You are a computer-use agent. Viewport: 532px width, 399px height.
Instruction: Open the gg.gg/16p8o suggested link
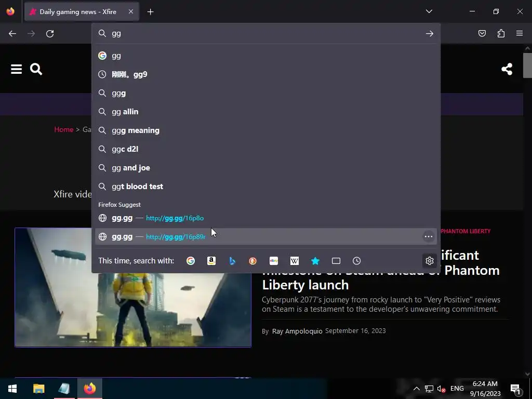point(266,218)
